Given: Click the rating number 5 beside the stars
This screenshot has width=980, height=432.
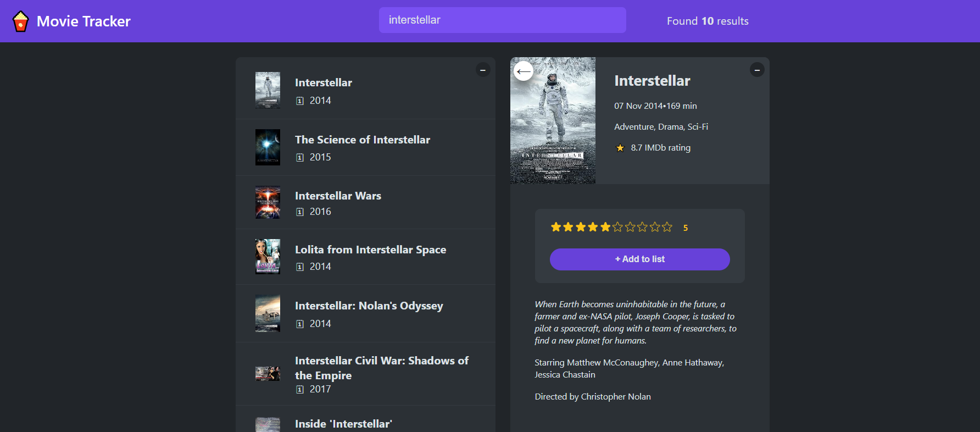Looking at the screenshot, I should [x=686, y=228].
